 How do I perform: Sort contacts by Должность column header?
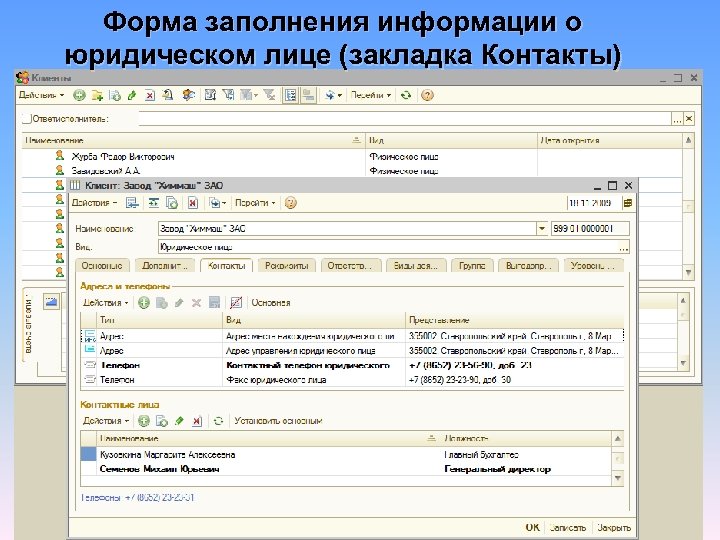(x=526, y=438)
